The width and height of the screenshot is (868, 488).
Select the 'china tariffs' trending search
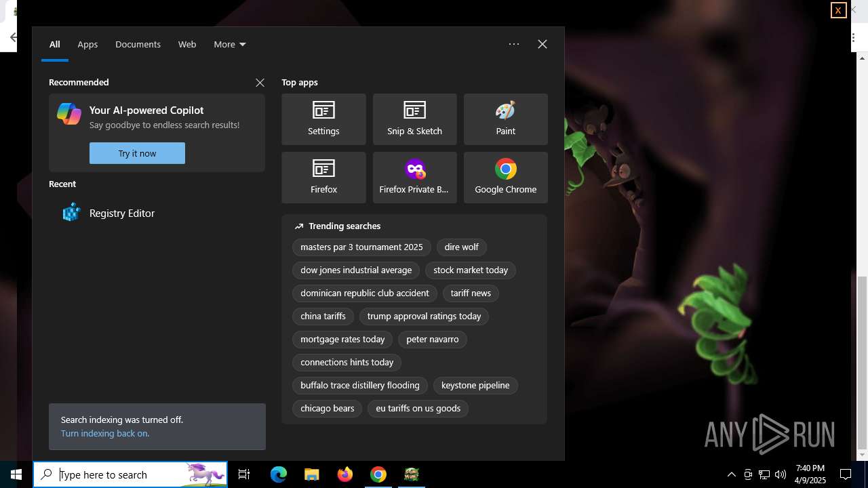point(323,316)
